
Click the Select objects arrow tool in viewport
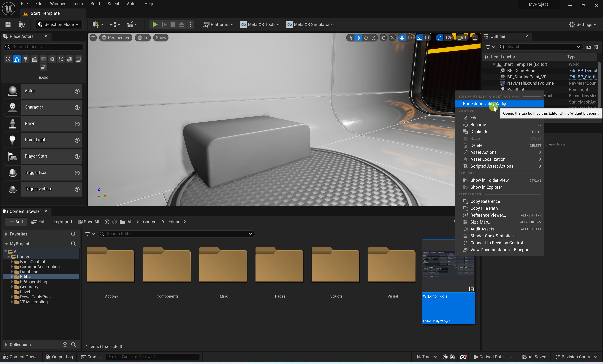351,38
